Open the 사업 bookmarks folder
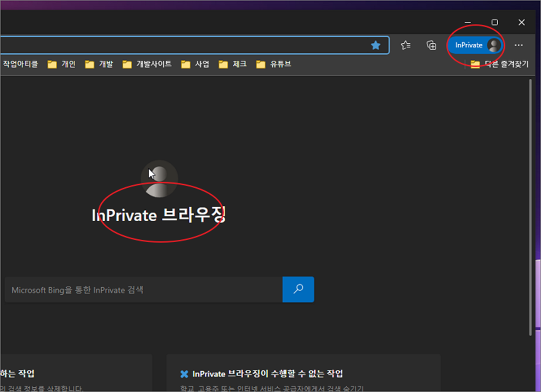 pos(195,64)
